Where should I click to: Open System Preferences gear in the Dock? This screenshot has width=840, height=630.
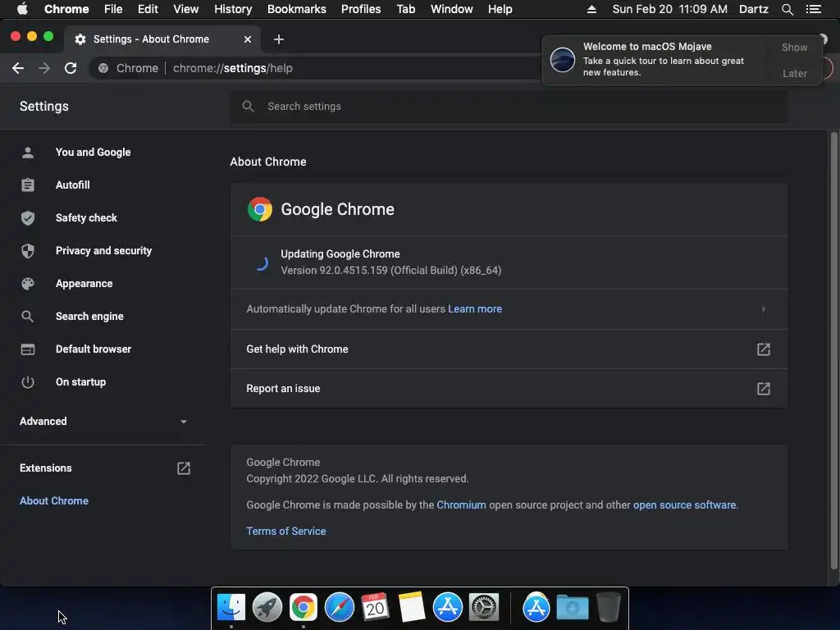[484, 607]
